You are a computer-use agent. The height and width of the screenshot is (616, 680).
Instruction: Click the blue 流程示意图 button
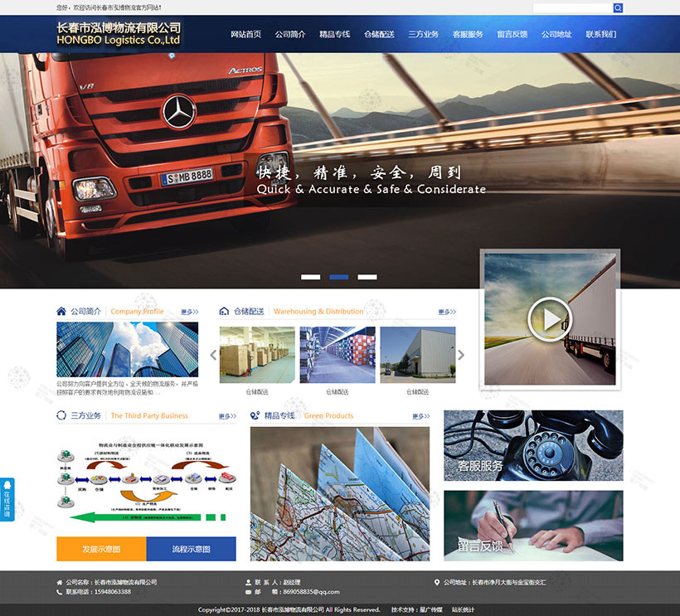click(191, 549)
